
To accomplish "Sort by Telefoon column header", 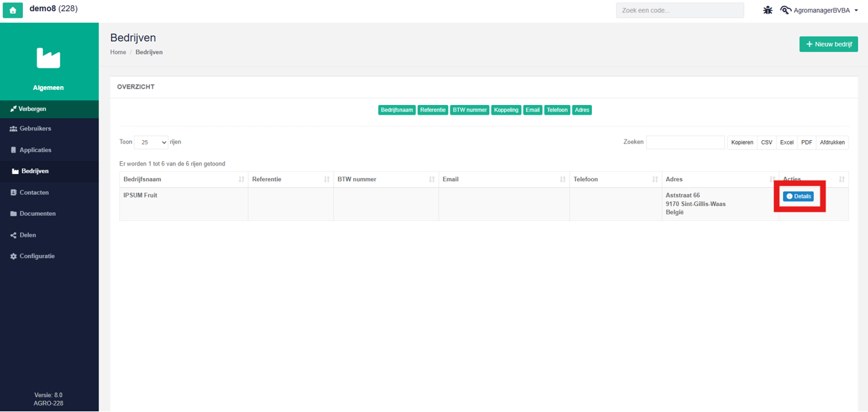I will [x=615, y=179].
